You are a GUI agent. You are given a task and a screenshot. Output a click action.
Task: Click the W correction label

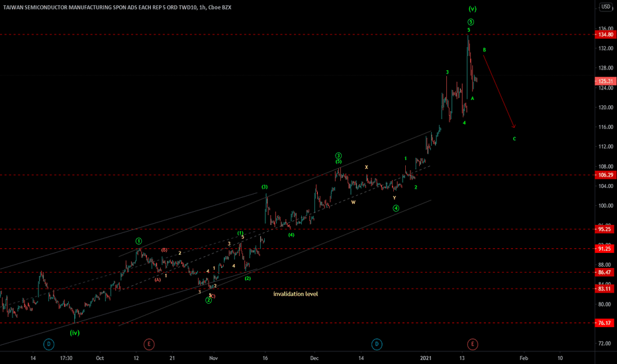(x=354, y=203)
